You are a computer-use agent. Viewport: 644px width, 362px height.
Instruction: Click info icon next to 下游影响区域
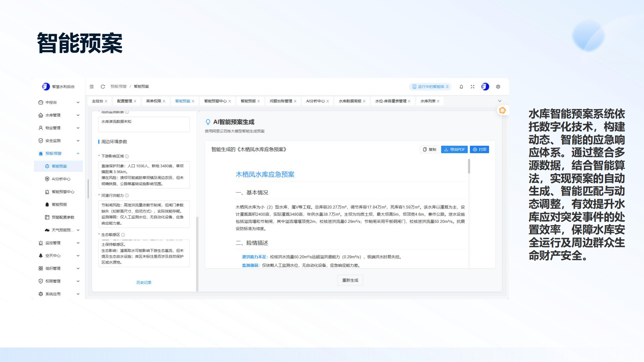(x=127, y=156)
